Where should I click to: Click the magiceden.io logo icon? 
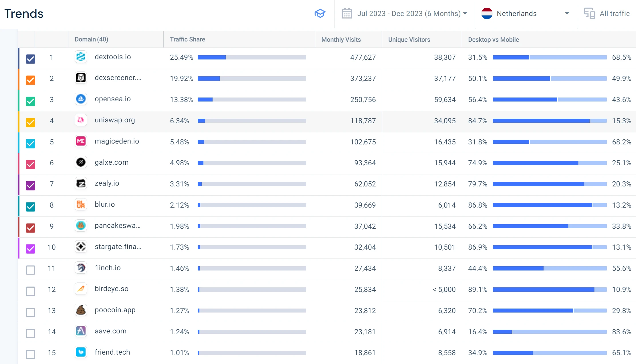click(x=81, y=141)
